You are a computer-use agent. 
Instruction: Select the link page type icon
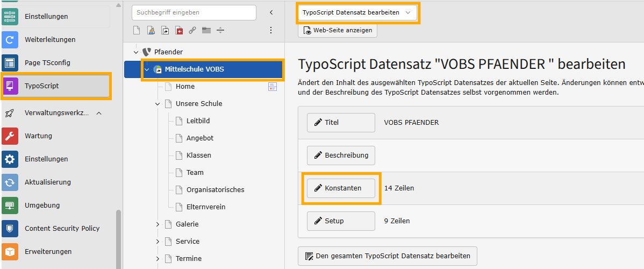coord(192,31)
